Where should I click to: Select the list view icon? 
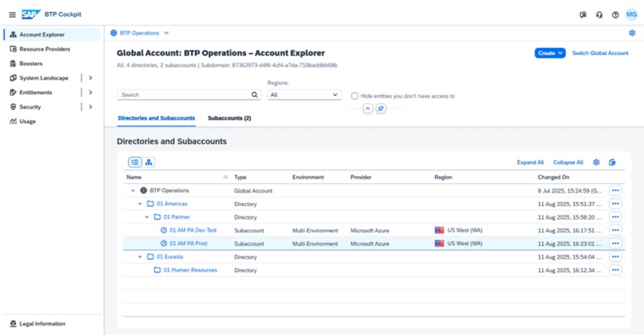(x=135, y=162)
